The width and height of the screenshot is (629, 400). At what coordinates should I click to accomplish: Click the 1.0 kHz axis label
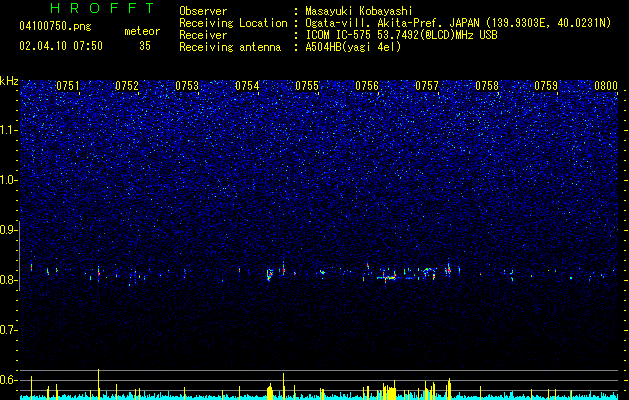click(x=8, y=180)
